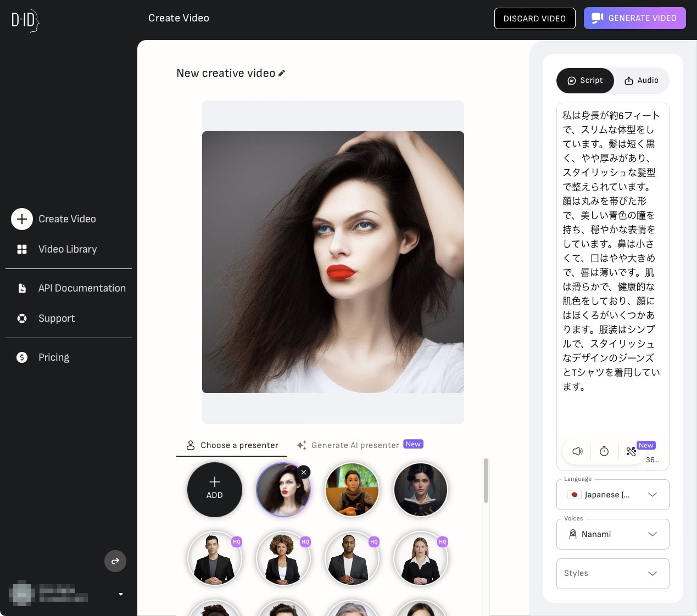Screen dimensions: 697x616
Task: Open the Language dropdown showing Japanese
Action: [x=612, y=495]
